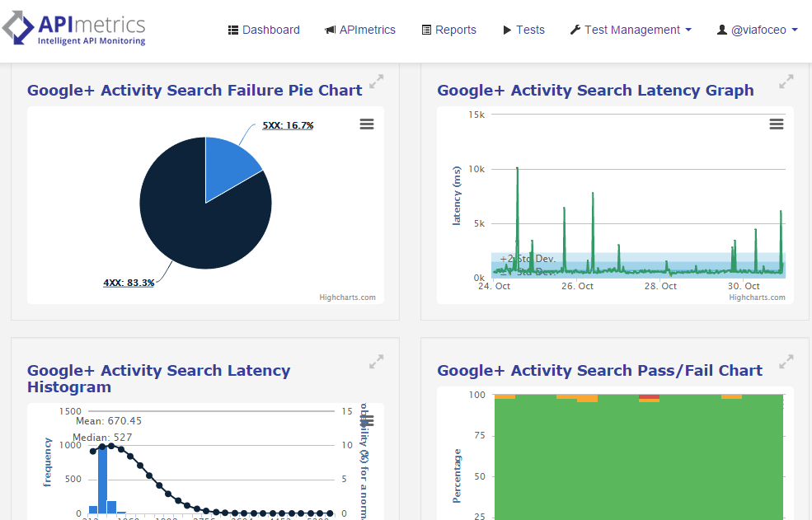The height and width of the screenshot is (520, 812).
Task: Expand the Pass/Fail Chart panel
Action: point(786,362)
